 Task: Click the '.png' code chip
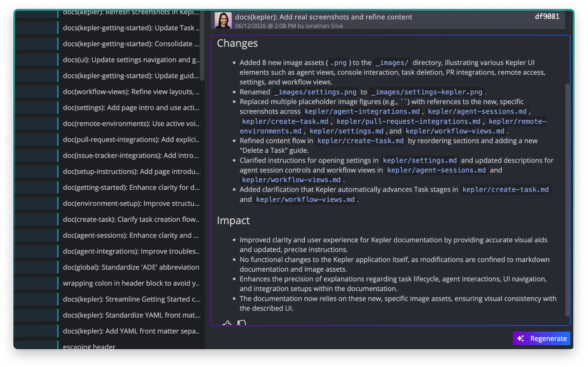[339, 63]
